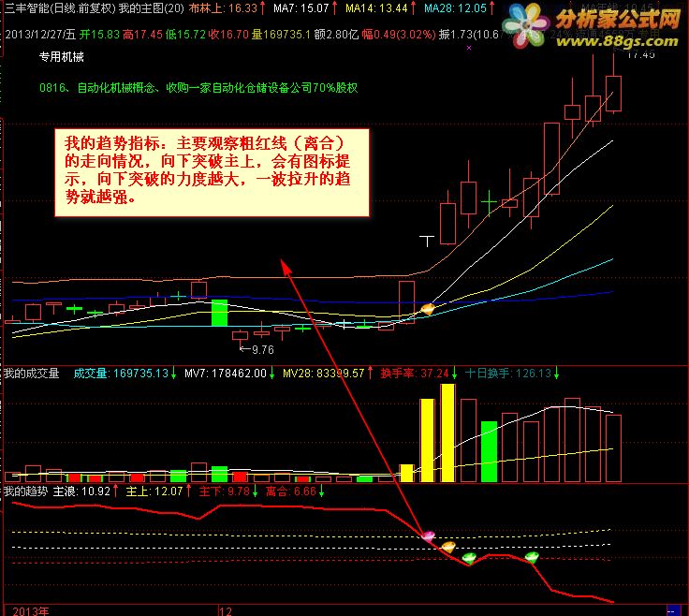Image resolution: width=689 pixels, height=616 pixels.
Task: Select the white T-shaped candle marker
Action: click(x=427, y=241)
